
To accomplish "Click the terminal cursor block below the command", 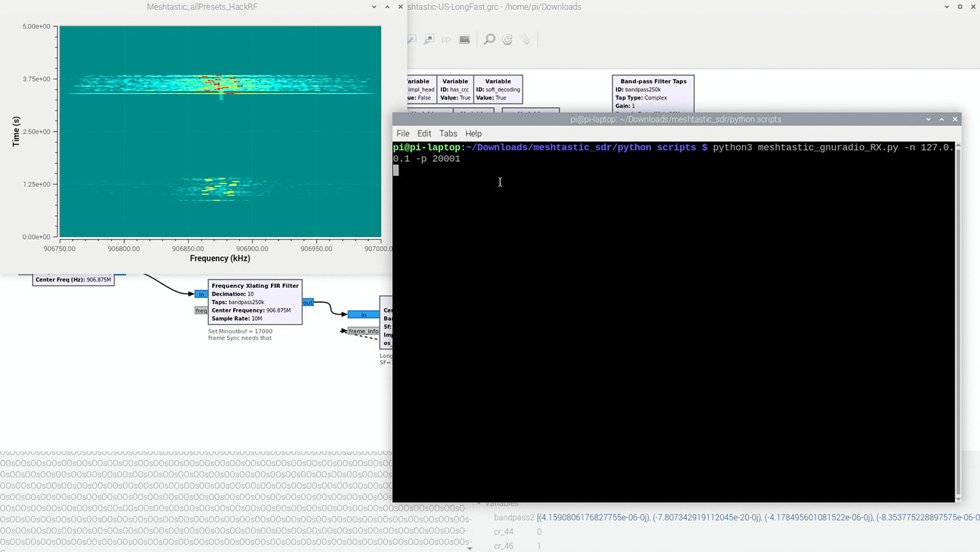I will [x=395, y=170].
